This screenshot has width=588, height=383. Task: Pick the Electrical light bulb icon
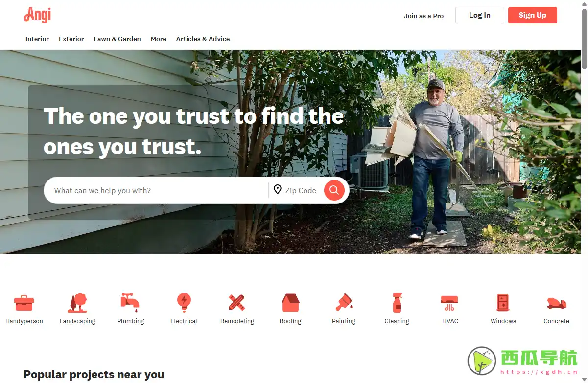[x=184, y=303]
